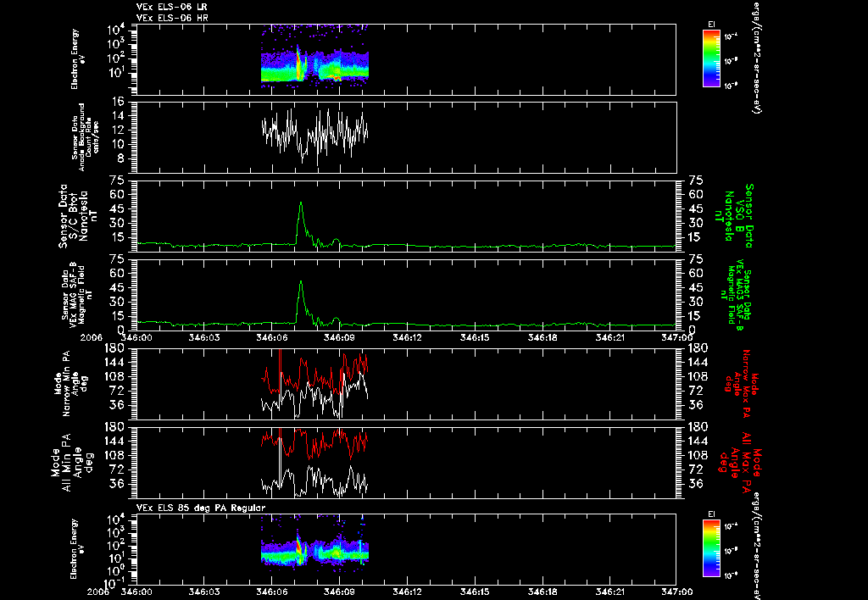This screenshot has width=868, height=600.
Task: Click '347:00' on the bottom time axis
Action: [677, 592]
